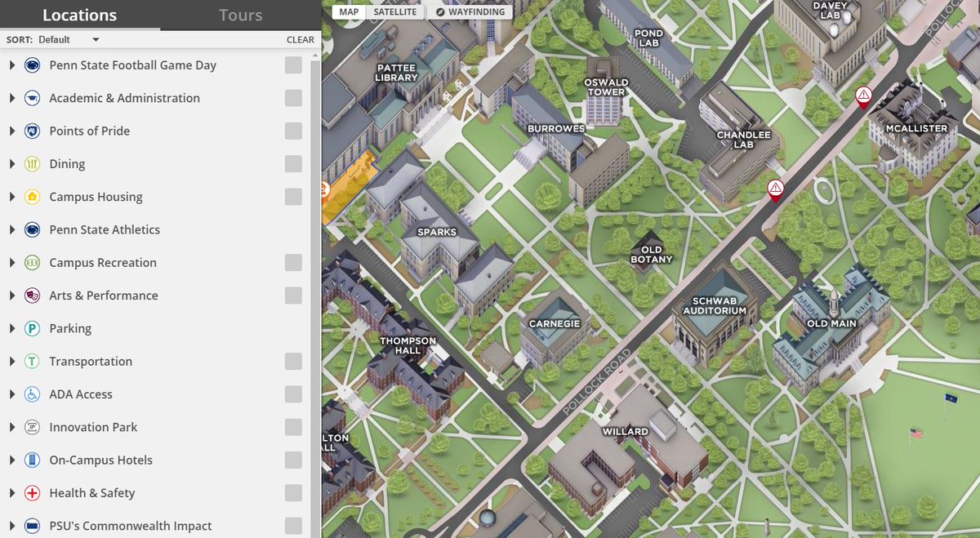This screenshot has height=538, width=980.
Task: Click the Arts & Performance masks icon
Action: pyautogui.click(x=33, y=296)
